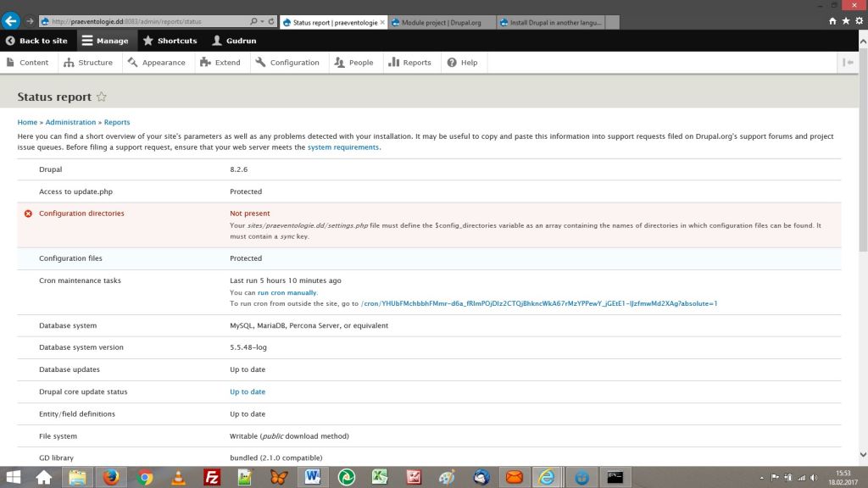Click the Extend puzzle-piece menu item
868x488 pixels.
tap(220, 63)
